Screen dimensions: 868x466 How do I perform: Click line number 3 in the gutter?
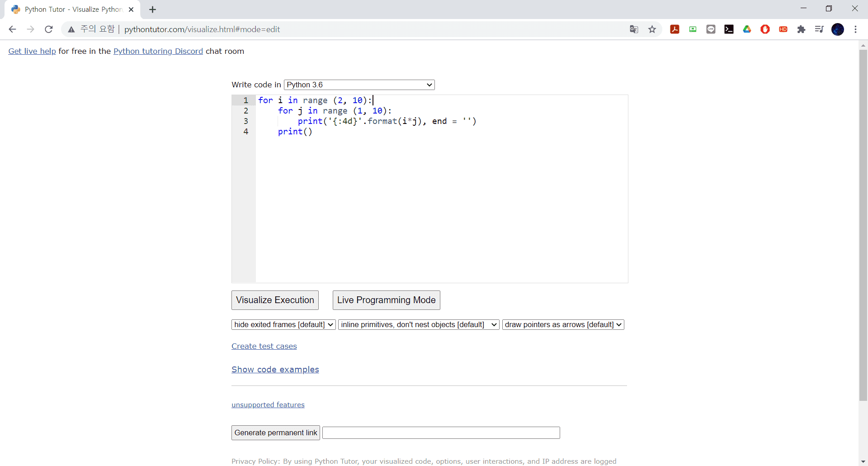pos(245,121)
